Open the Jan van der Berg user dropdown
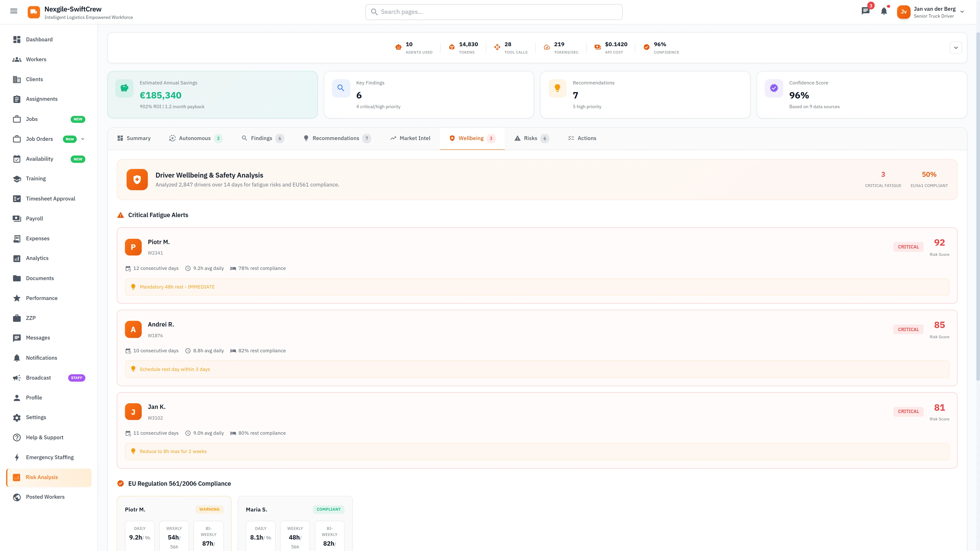This screenshot has height=551, width=980. point(962,12)
